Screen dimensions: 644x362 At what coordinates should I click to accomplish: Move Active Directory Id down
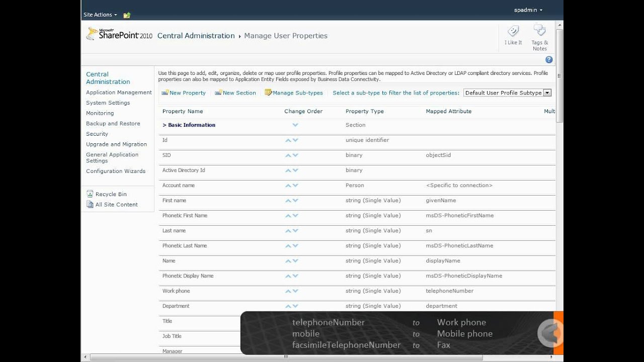[295, 170]
